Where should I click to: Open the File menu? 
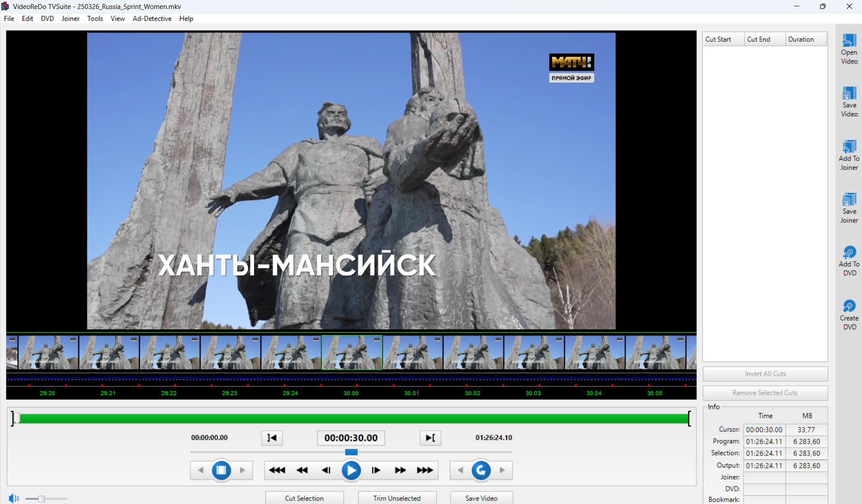click(x=9, y=18)
